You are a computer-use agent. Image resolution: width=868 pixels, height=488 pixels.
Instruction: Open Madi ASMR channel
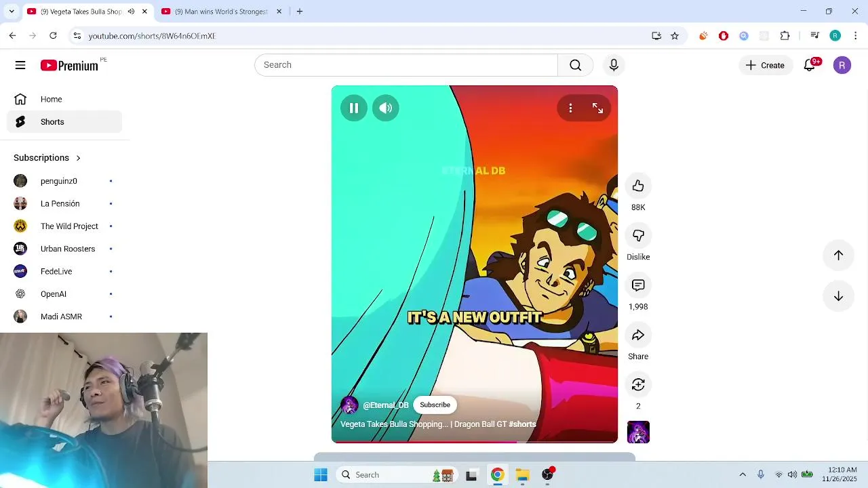[64, 317]
